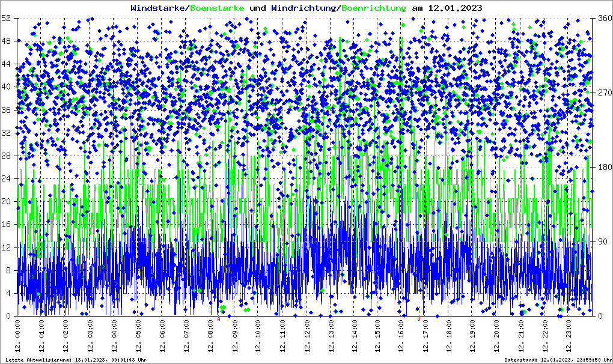Select the blue 'Windrichtung' title text
This screenshot has width=613, height=364.
tap(303, 8)
